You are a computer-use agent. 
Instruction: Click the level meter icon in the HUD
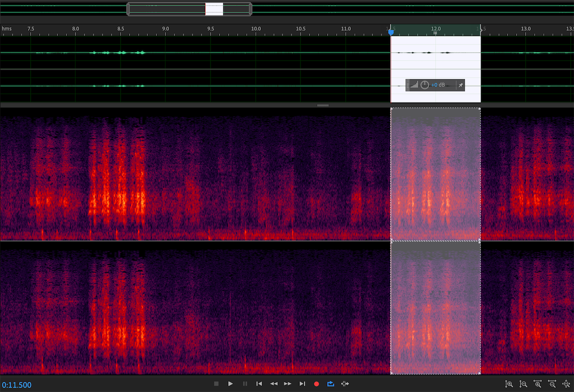[x=414, y=86]
